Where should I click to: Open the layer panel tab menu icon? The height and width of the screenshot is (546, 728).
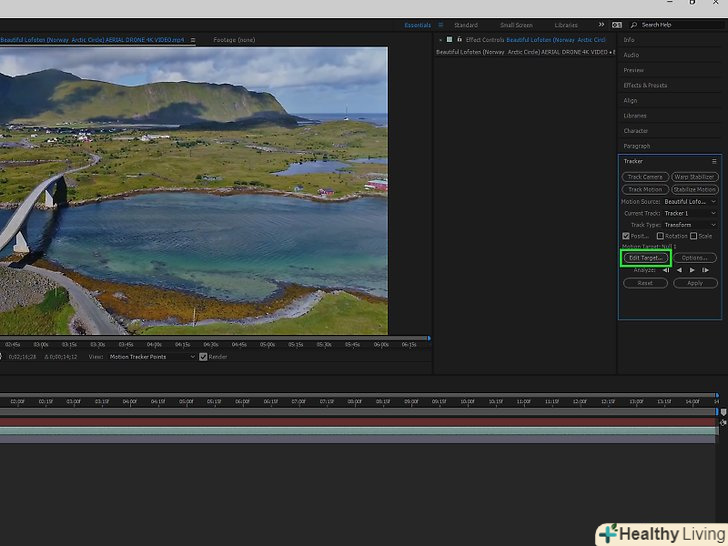[x=193, y=40]
